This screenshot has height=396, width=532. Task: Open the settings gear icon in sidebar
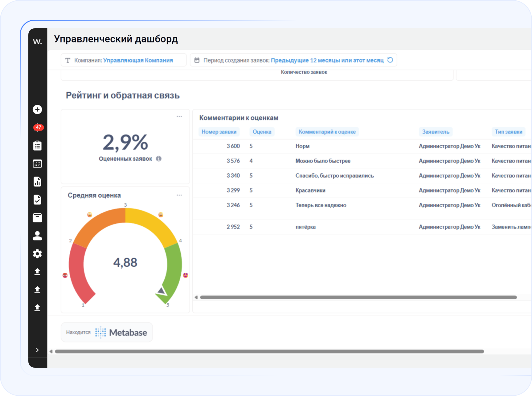[37, 254]
